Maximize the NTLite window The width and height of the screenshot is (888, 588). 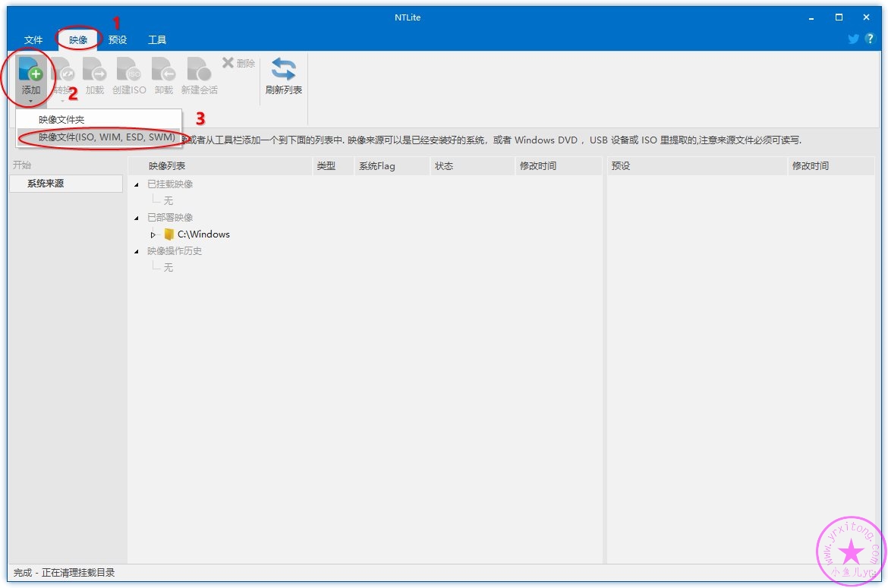839,17
